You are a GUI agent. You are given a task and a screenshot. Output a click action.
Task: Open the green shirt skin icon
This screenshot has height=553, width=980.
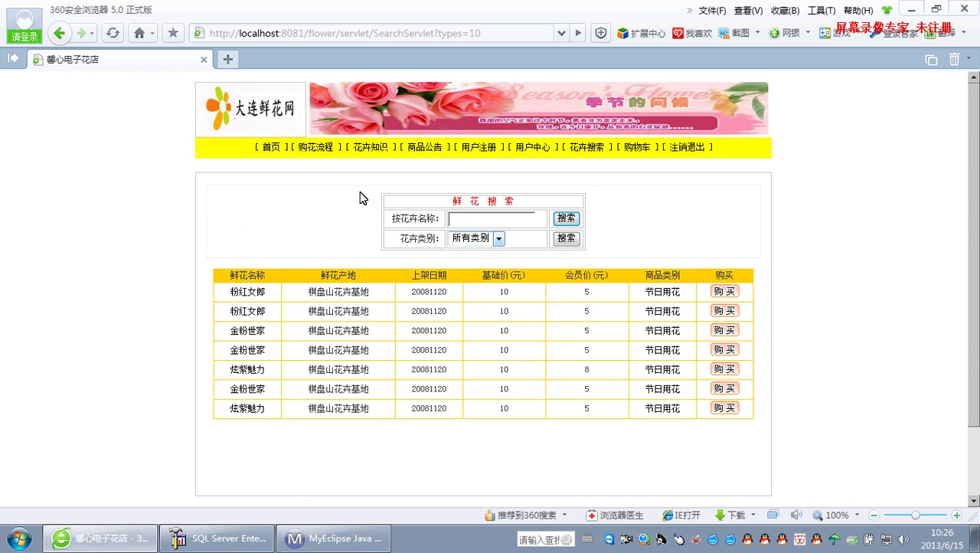[x=887, y=11]
